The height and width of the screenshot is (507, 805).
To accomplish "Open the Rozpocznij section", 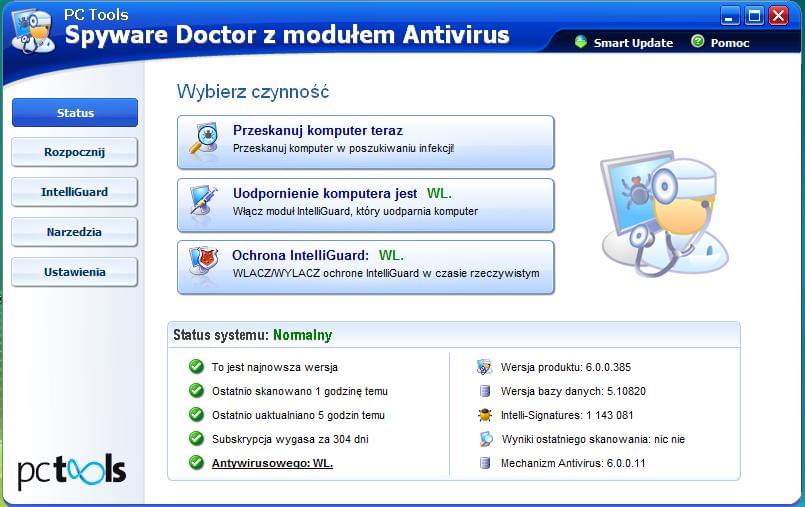I will [x=74, y=152].
